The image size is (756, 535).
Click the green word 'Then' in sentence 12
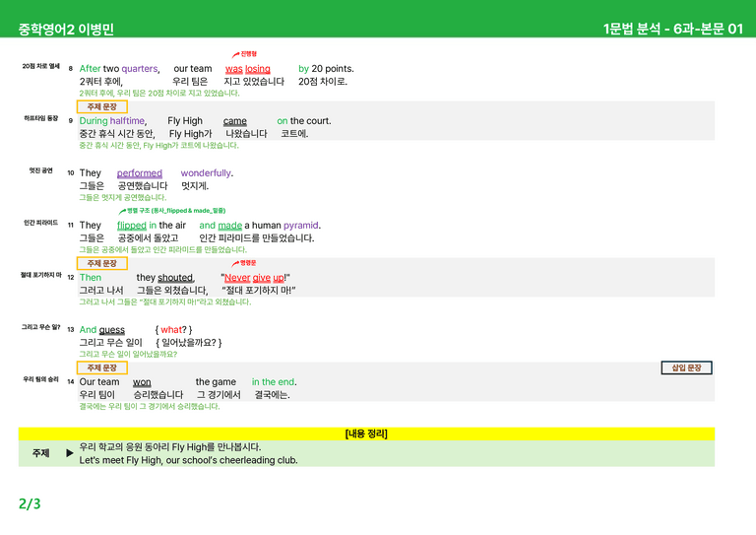(91, 278)
